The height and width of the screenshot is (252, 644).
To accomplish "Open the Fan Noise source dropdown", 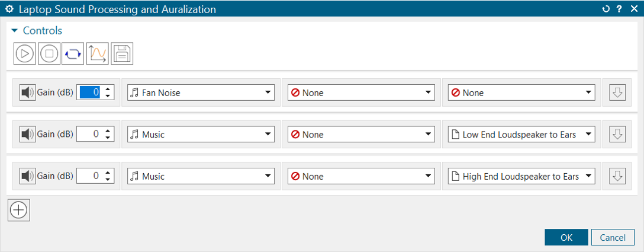I will pos(201,92).
